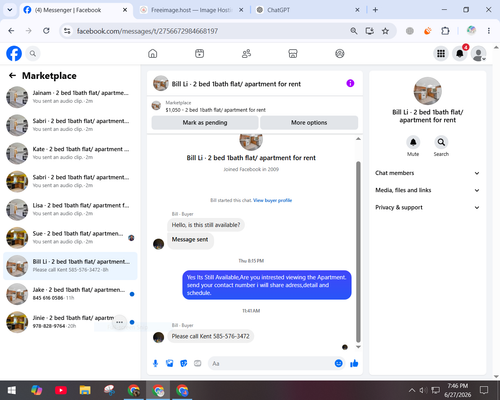This screenshot has width=500, height=400.
Task: Open the Friends icon in top navigation
Action: pyautogui.click(x=246, y=53)
